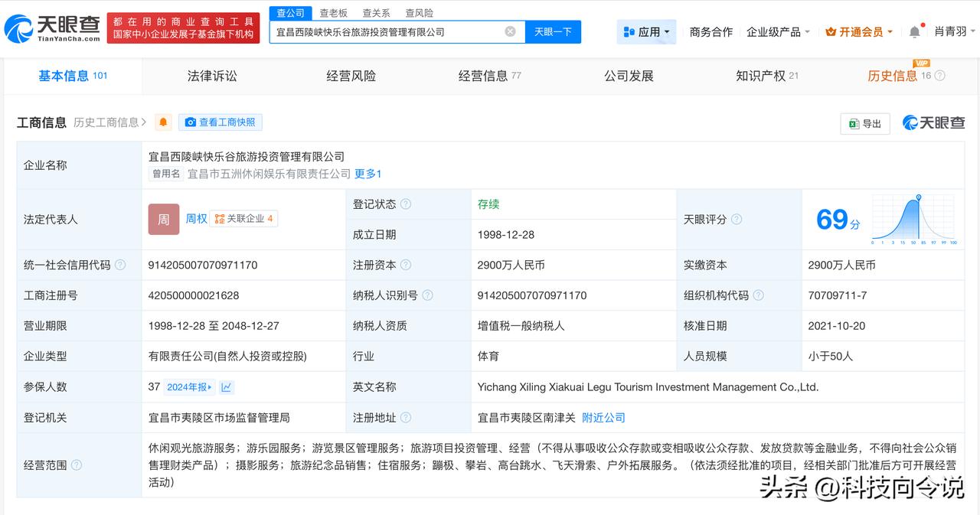Click the TianYanCha logo

(x=52, y=29)
